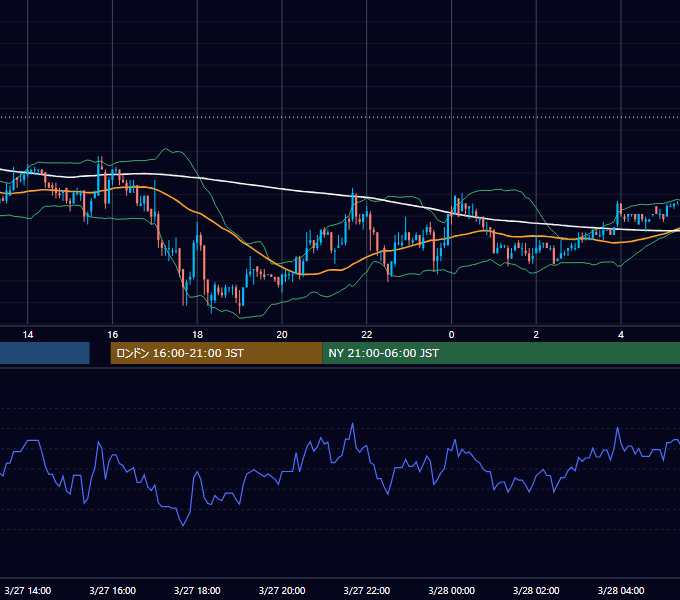The width and height of the screenshot is (680, 600).
Task: Click the 3/28 04:00 date label
Action: [621, 590]
